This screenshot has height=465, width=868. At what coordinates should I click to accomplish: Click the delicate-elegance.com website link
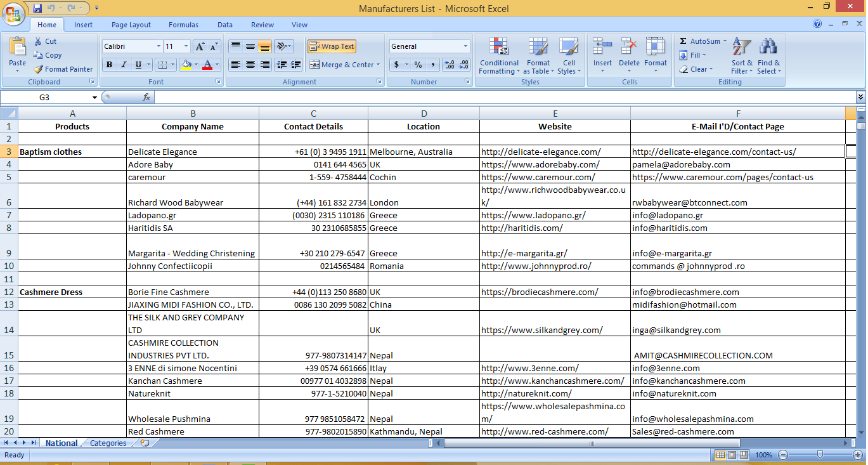pyautogui.click(x=540, y=152)
